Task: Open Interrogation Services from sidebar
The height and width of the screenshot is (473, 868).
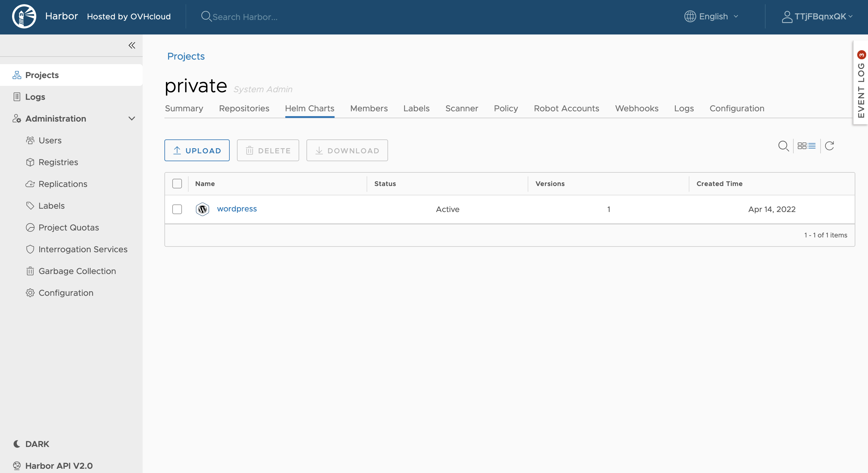Action: pyautogui.click(x=83, y=250)
